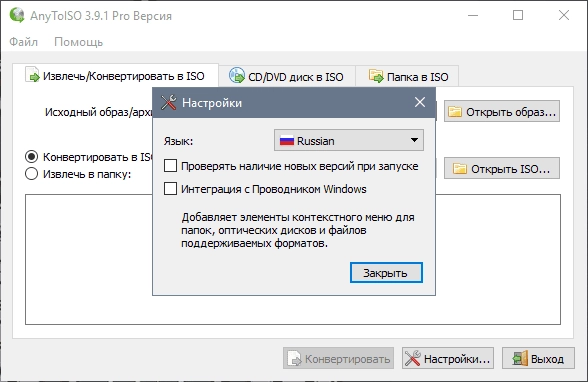This screenshot has width=588, height=382.
Task: Click Исходный образ/архив label
Action: (x=99, y=112)
